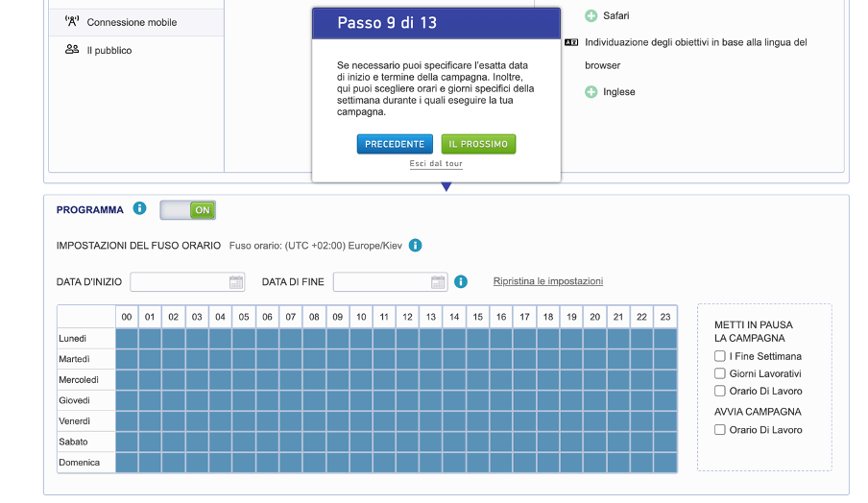Add Inglese language with the plus icon
The height and width of the screenshot is (503, 868).
[591, 92]
